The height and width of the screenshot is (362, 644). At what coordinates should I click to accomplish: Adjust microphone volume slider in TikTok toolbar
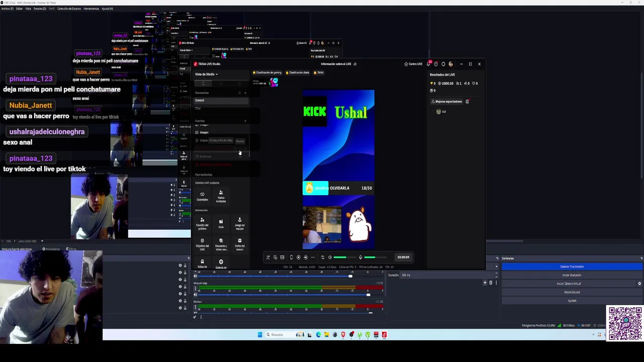coord(375,257)
